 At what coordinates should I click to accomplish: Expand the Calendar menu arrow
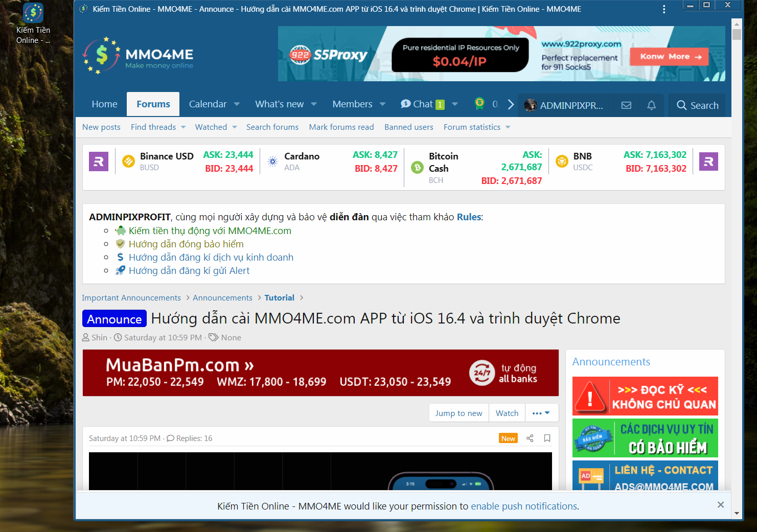(x=237, y=104)
